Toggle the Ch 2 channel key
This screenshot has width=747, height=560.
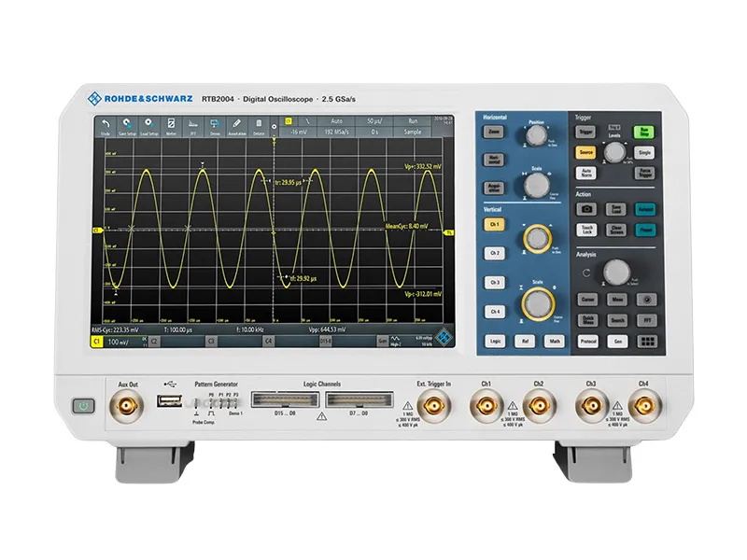click(x=495, y=253)
